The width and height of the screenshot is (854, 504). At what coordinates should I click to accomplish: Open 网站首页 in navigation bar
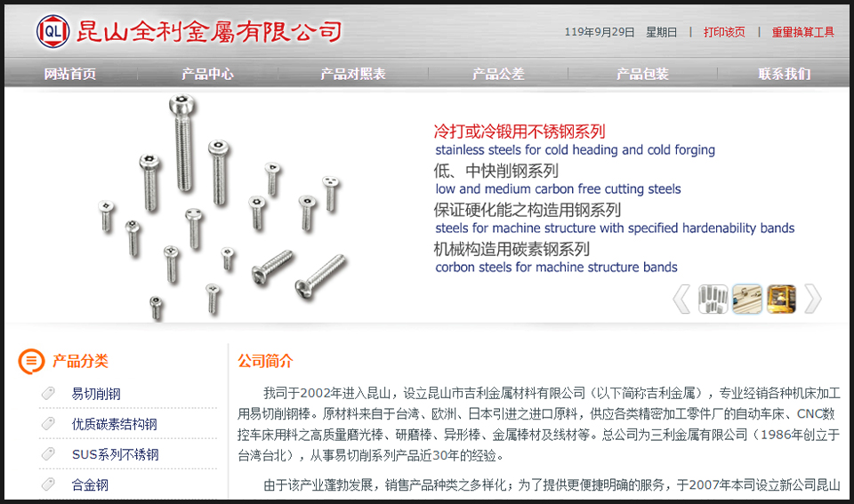70,74
